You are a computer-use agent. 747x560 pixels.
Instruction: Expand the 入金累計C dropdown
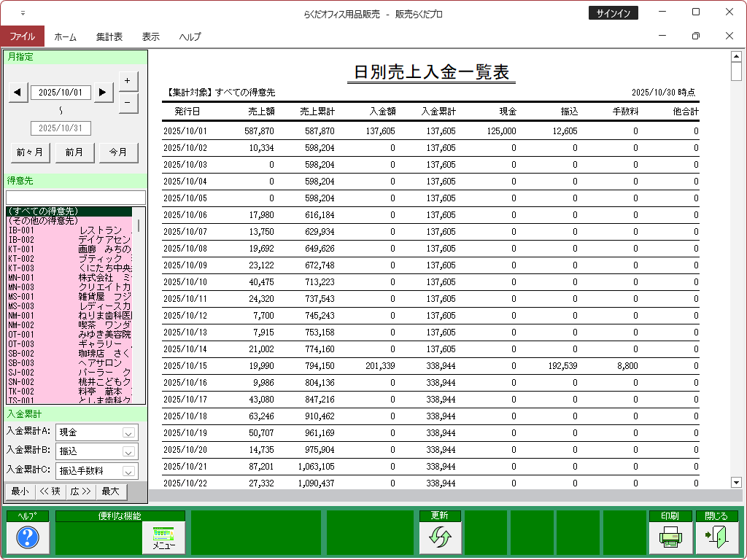tap(129, 472)
